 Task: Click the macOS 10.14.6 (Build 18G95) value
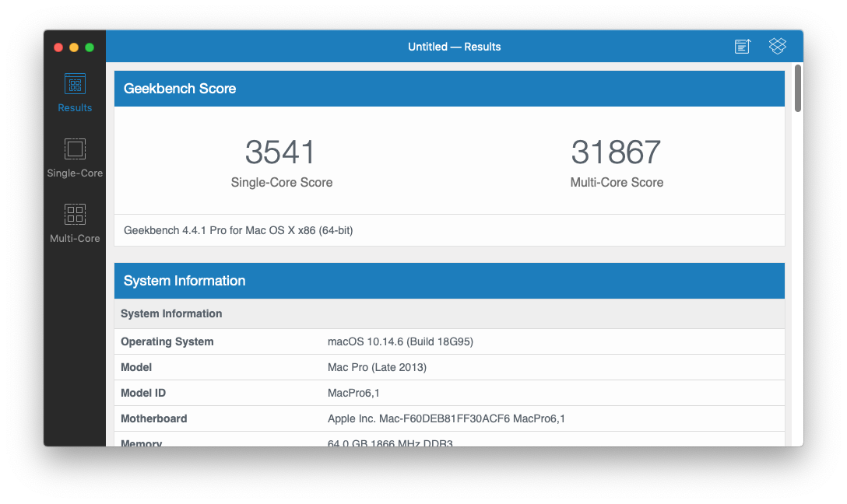tap(400, 341)
